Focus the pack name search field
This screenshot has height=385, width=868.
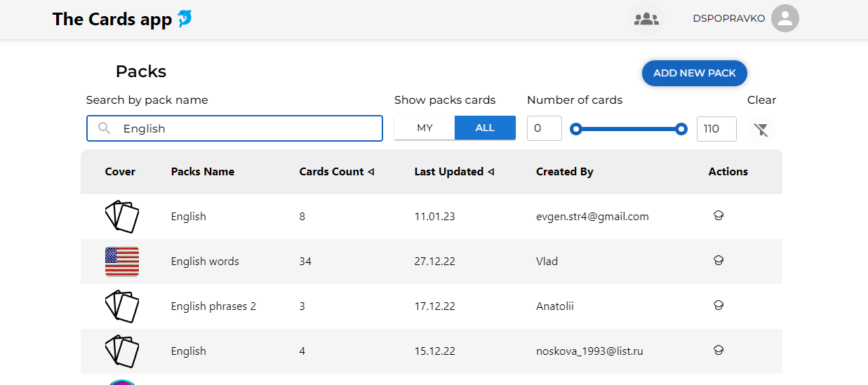(234, 128)
